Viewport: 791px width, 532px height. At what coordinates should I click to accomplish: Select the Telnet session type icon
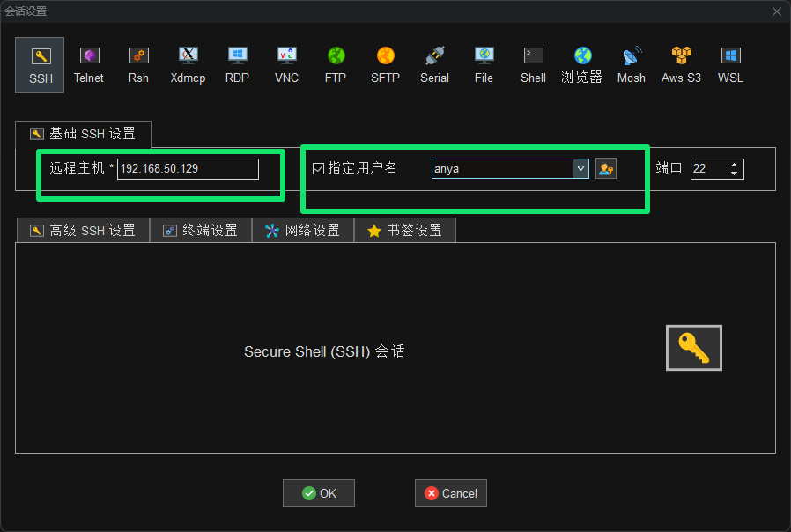click(88, 64)
